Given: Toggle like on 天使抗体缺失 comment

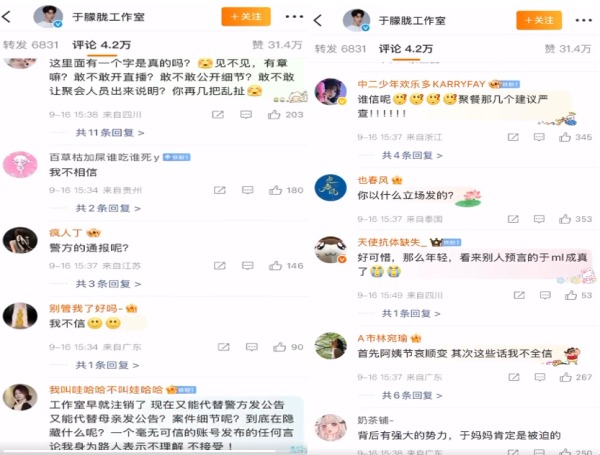Looking at the screenshot, I should point(571,295).
